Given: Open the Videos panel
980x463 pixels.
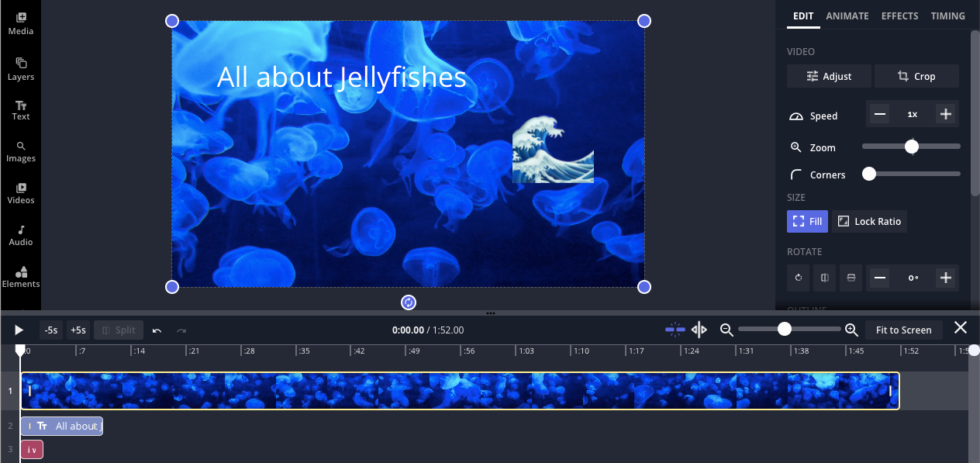Looking at the screenshot, I should (21, 194).
